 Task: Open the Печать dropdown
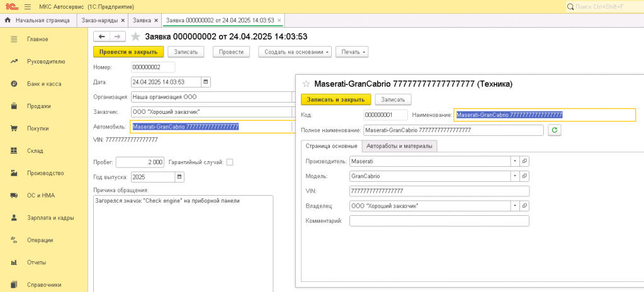click(x=352, y=52)
